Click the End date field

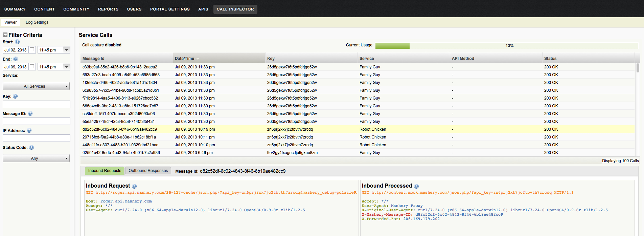[x=16, y=67]
